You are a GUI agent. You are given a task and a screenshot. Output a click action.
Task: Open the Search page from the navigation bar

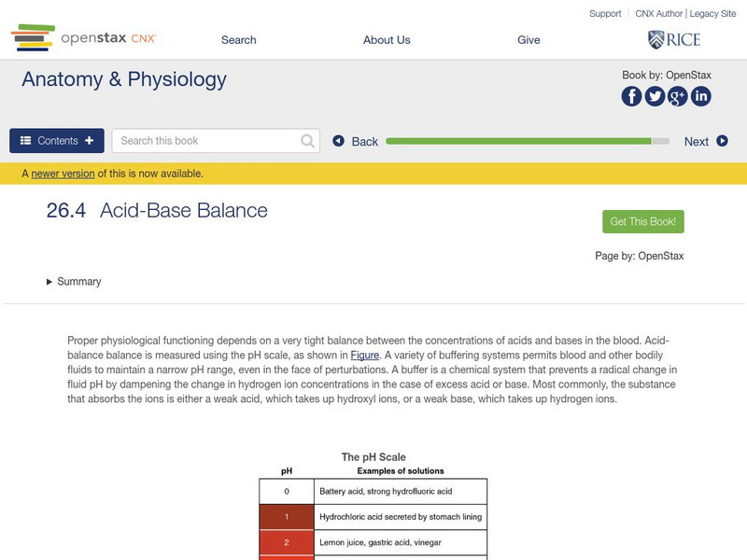point(238,40)
